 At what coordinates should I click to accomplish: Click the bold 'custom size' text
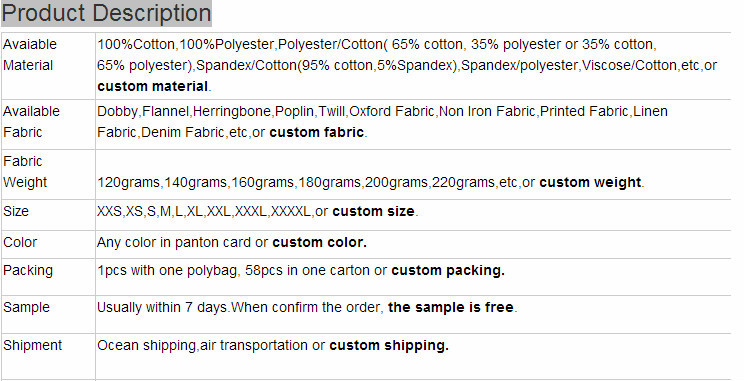point(373,211)
